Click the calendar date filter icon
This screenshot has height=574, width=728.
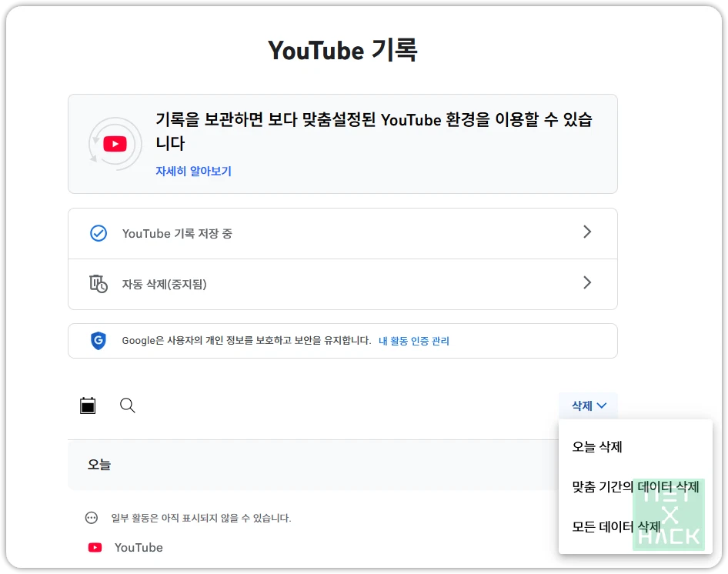coord(88,405)
